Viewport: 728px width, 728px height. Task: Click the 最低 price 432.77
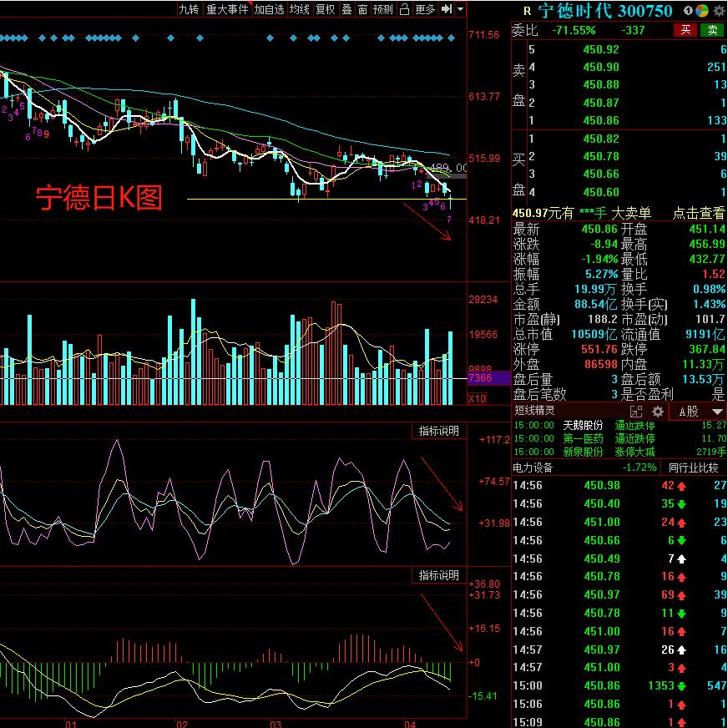coord(706,259)
